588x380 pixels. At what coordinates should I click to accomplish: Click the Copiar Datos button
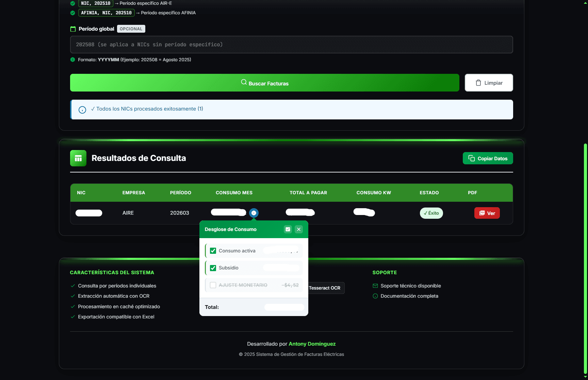tap(488, 158)
